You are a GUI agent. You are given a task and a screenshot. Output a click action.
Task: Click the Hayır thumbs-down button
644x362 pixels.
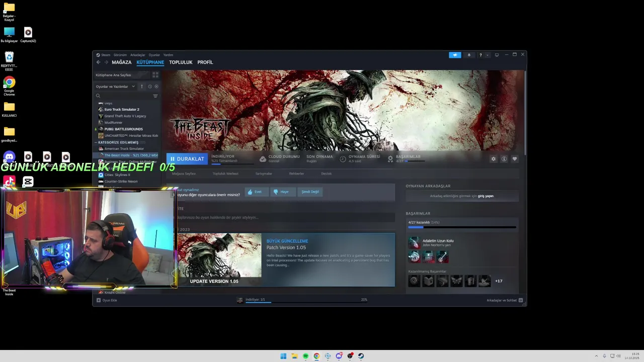coord(282,192)
